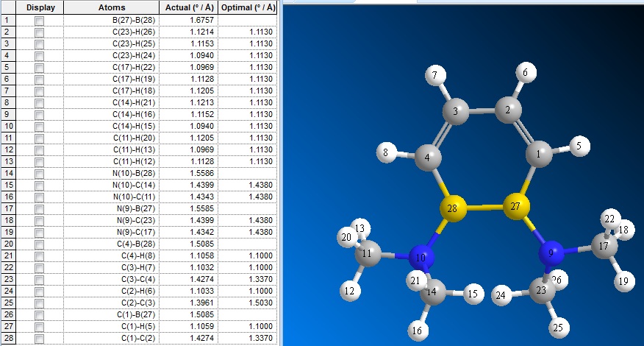644x346 pixels.
Task: Click hydrogen atom 25
Action: click(x=559, y=328)
